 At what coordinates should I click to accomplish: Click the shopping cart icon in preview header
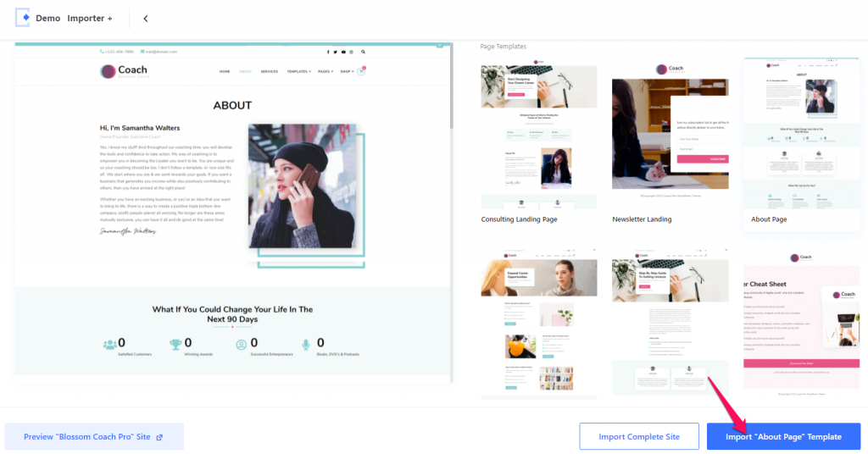pos(361,71)
